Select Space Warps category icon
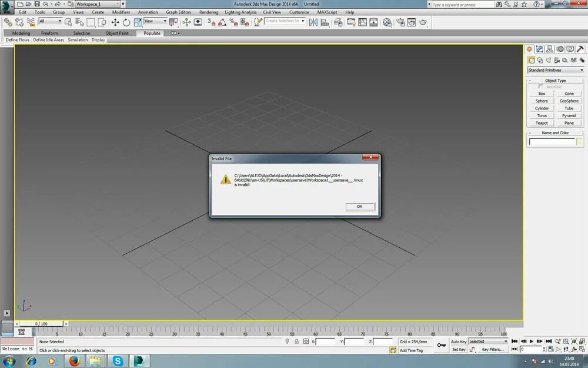Image resolution: width=588 pixels, height=368 pixels. click(573, 60)
